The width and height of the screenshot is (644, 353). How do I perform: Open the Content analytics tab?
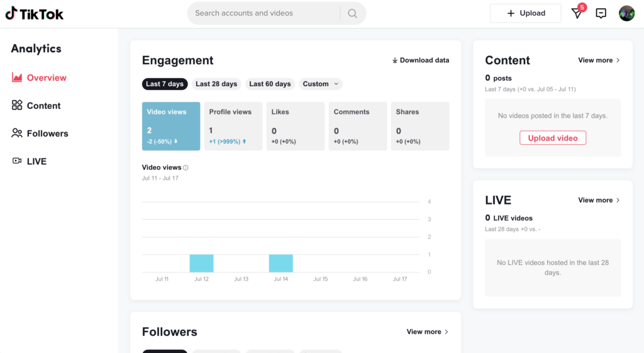43,106
